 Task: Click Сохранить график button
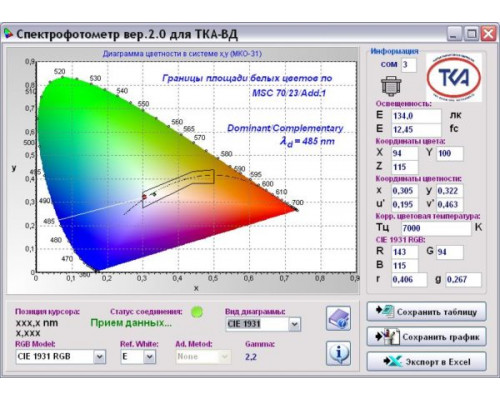tap(427, 337)
